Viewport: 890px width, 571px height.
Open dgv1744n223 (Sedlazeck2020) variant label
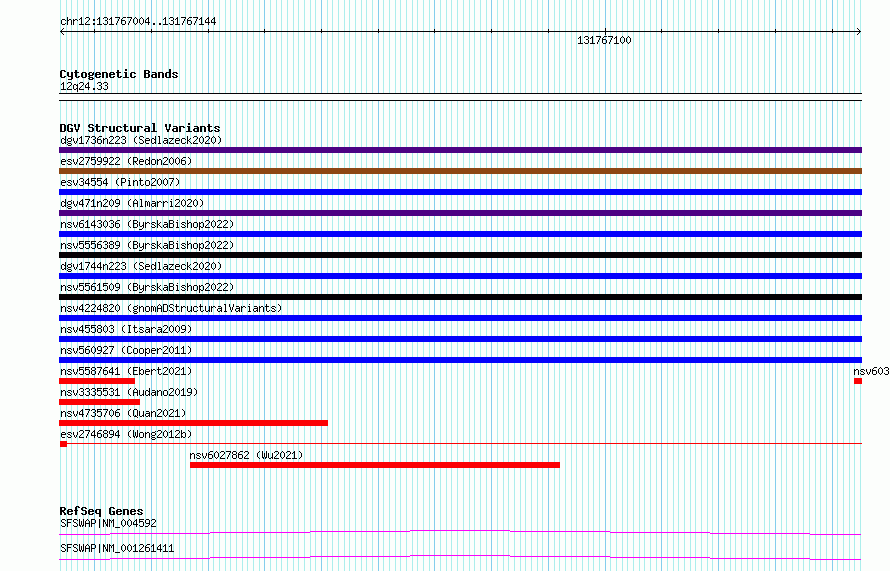pos(141,266)
